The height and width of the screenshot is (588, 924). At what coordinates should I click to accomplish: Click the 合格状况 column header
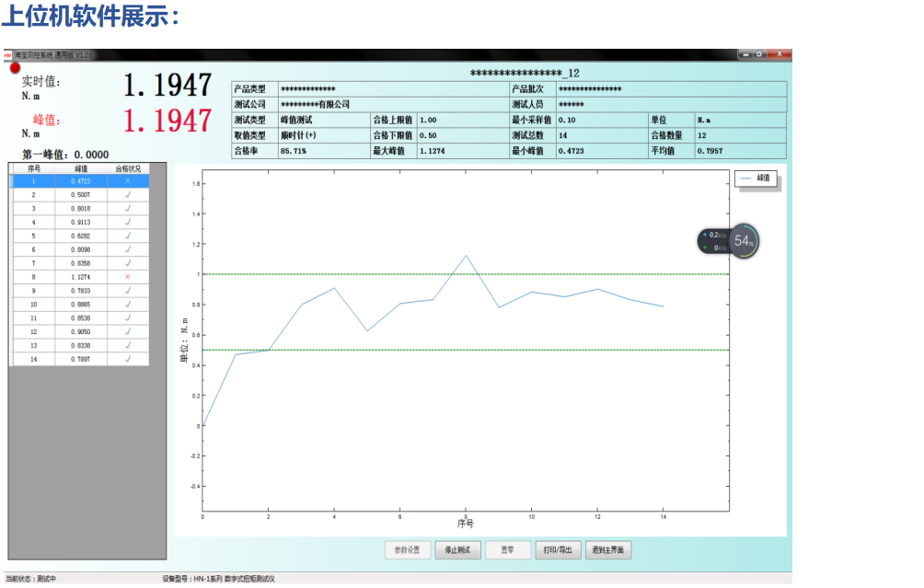tap(128, 169)
